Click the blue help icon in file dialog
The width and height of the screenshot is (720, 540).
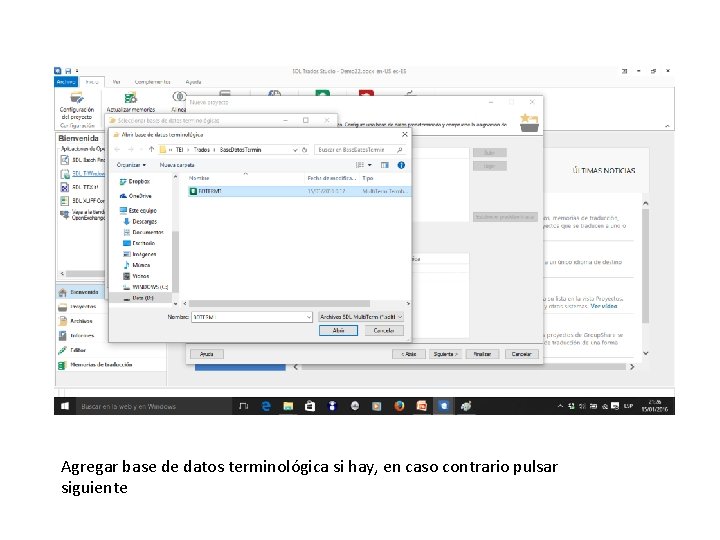401,165
